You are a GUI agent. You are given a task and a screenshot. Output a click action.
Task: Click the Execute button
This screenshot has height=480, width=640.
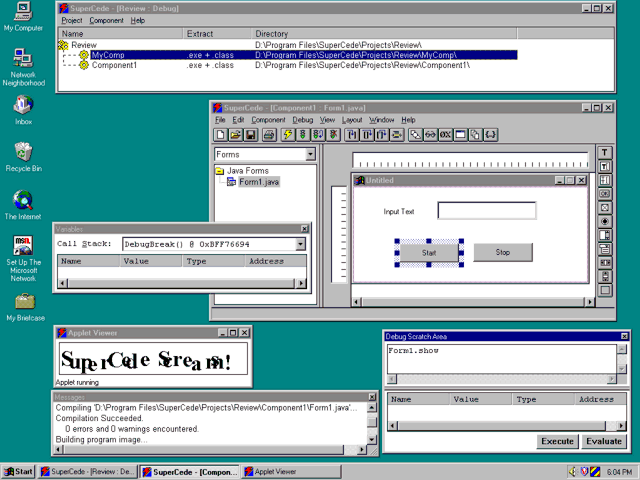point(557,441)
